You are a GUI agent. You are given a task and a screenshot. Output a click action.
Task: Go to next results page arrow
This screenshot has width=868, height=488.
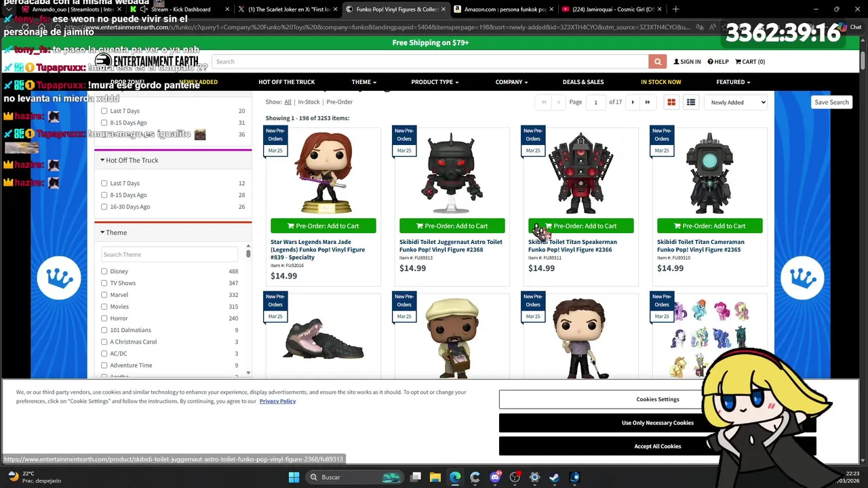pyautogui.click(x=633, y=102)
